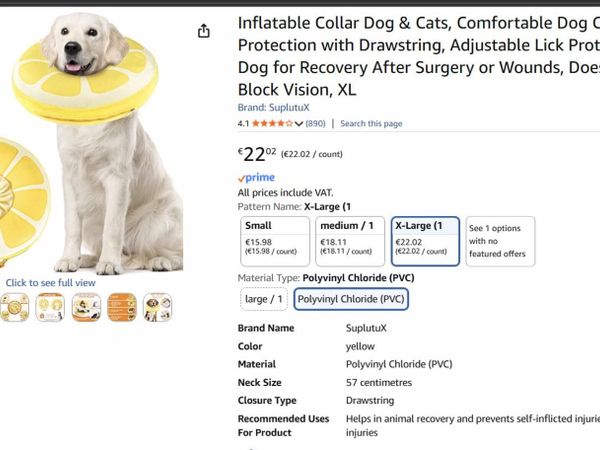Open the second product thumbnail image
Viewport: 600px width, 450px height.
[49, 307]
